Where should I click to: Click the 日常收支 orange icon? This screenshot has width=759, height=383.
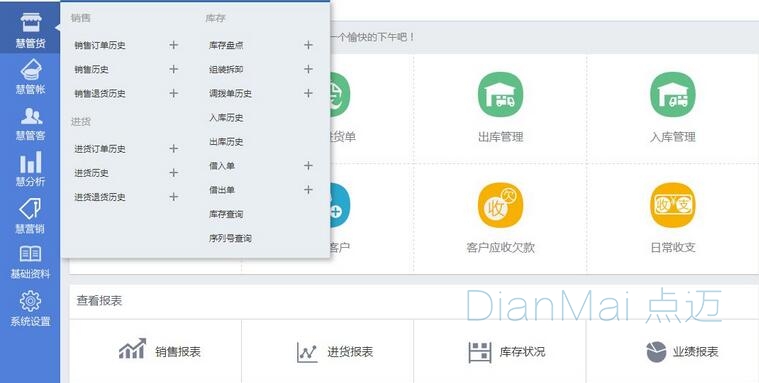tap(673, 205)
